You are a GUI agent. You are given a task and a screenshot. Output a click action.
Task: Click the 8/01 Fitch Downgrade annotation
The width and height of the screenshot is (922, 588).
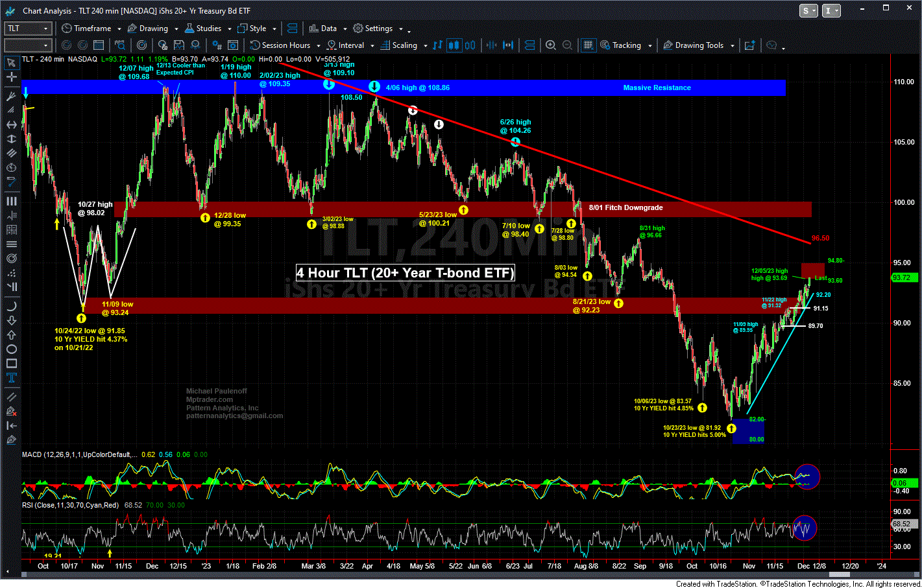(625, 207)
